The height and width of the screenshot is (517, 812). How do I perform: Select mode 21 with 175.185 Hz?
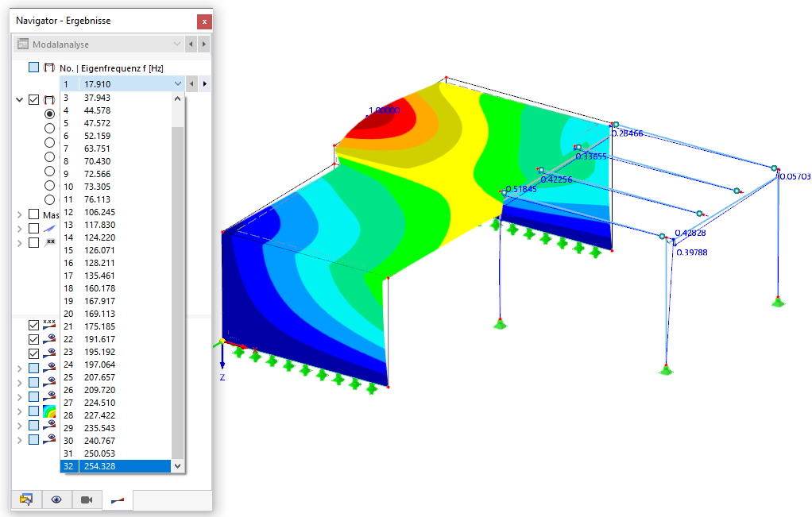[115, 326]
